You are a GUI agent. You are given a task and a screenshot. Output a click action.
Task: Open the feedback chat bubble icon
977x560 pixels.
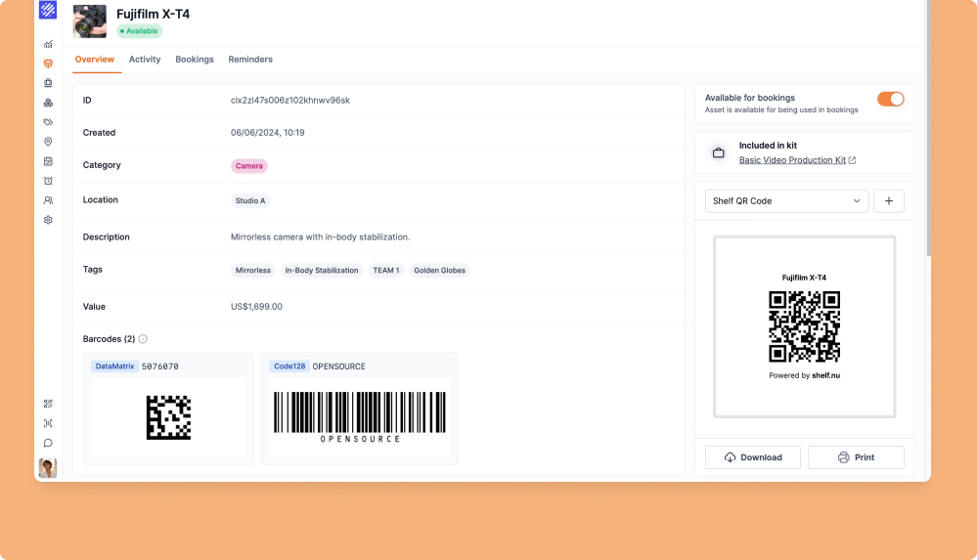point(48,443)
